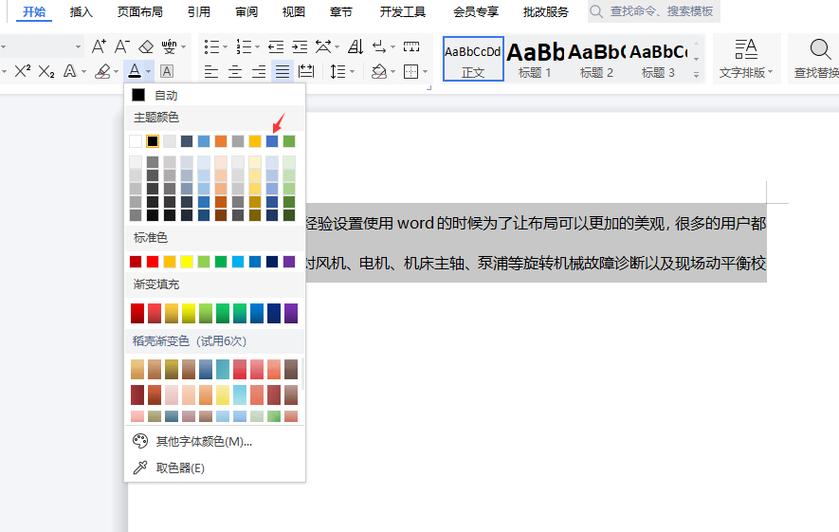Open font color dropdown arrow
This screenshot has width=839, height=532.
tap(148, 71)
